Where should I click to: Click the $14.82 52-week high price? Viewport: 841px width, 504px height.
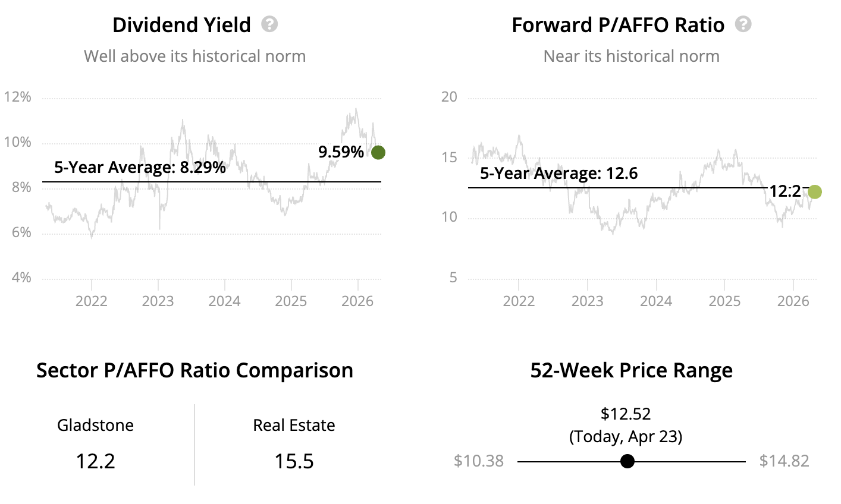784,461
